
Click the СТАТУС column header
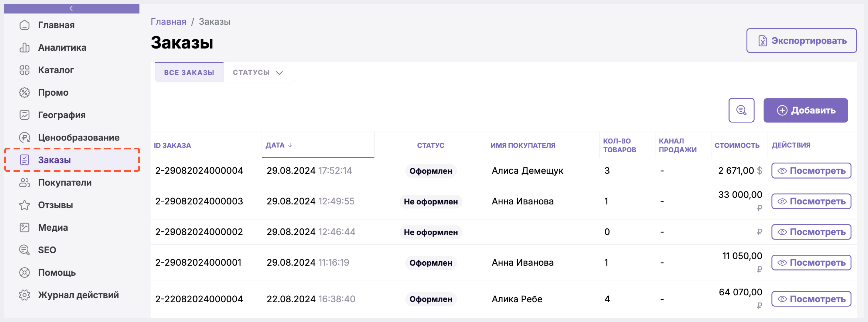coord(430,145)
